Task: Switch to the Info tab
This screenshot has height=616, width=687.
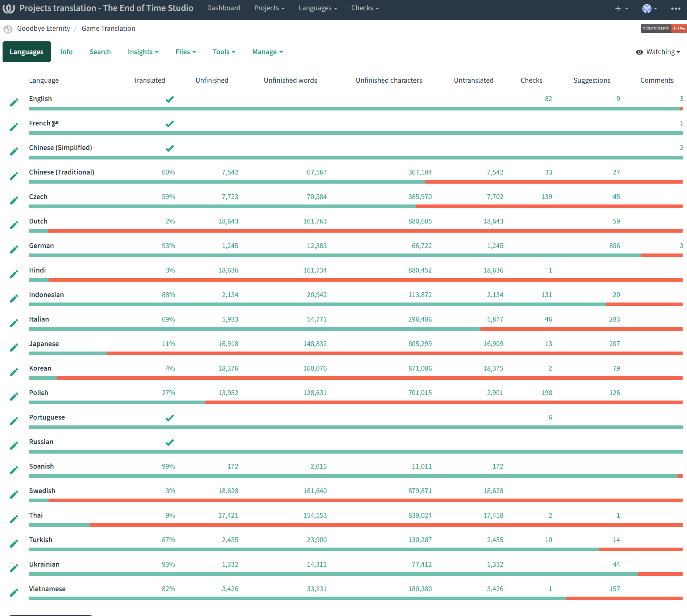Action: (67, 52)
